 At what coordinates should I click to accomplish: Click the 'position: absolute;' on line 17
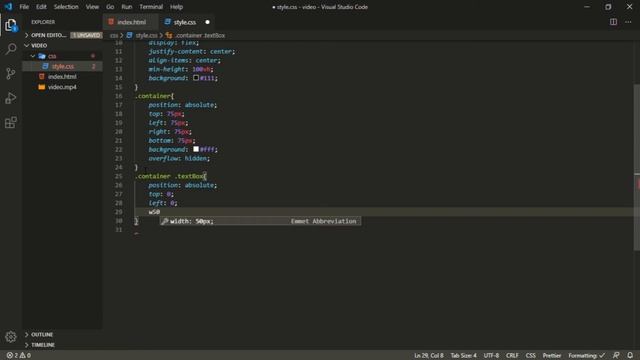(182, 104)
